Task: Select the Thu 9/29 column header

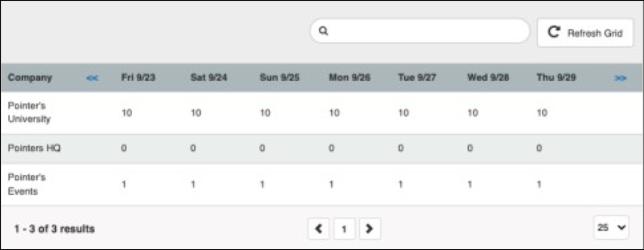Action: 556,78
